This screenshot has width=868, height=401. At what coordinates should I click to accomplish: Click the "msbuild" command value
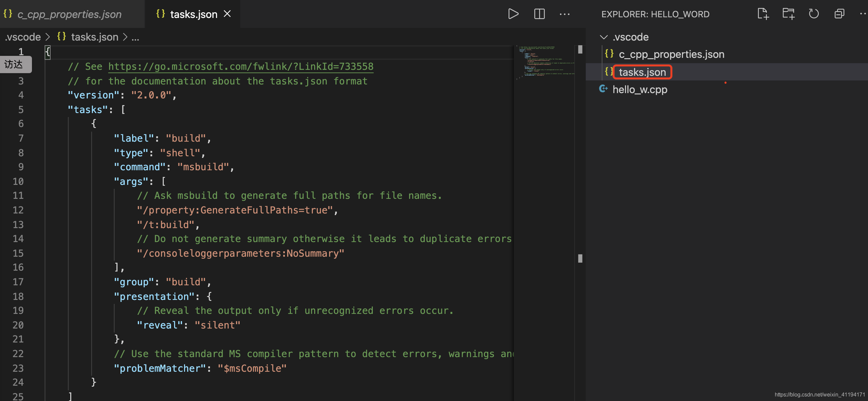pos(203,167)
